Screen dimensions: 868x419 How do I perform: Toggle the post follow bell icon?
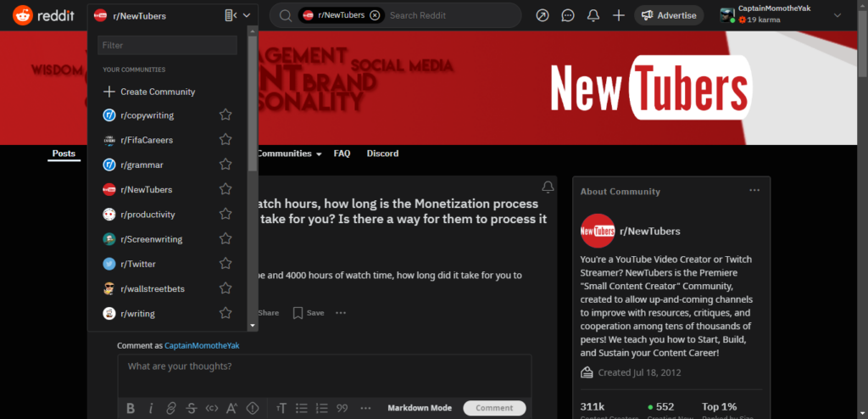click(548, 187)
